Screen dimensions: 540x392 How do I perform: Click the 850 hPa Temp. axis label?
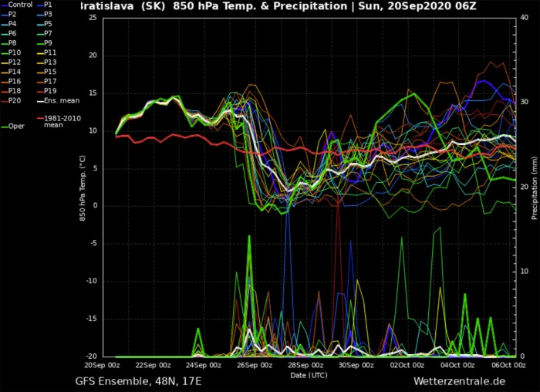point(83,188)
